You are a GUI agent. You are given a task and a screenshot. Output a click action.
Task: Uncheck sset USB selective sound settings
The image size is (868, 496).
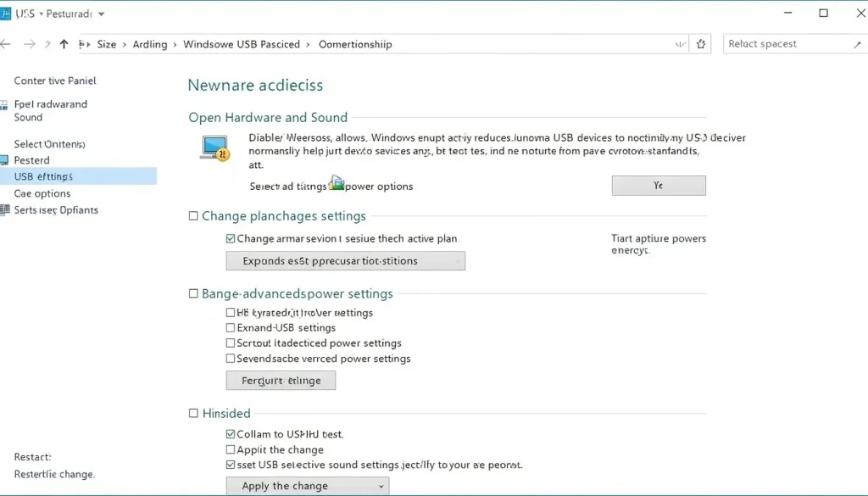231,465
